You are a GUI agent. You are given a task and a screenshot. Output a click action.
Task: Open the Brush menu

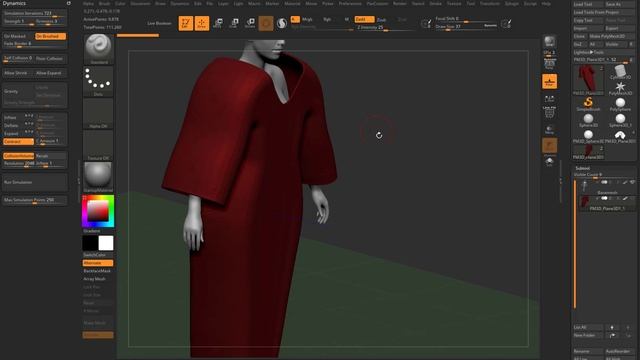pos(104,3)
